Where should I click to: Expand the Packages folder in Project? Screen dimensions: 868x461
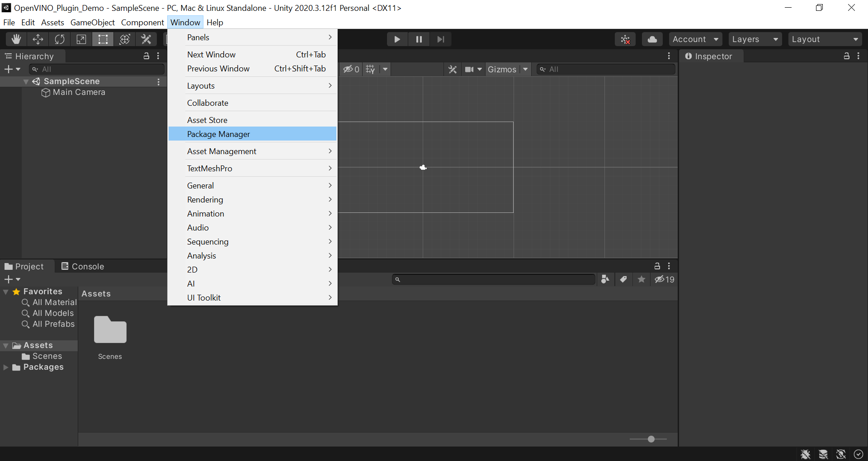click(x=6, y=367)
